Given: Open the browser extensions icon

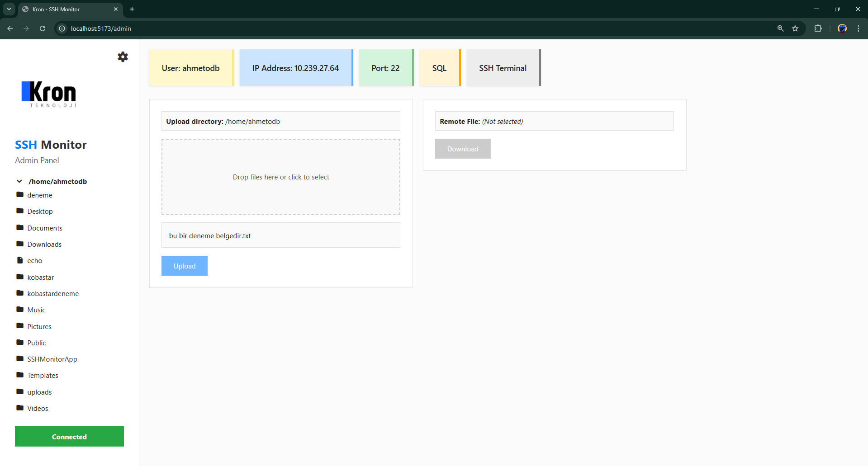Looking at the screenshot, I should (x=818, y=28).
